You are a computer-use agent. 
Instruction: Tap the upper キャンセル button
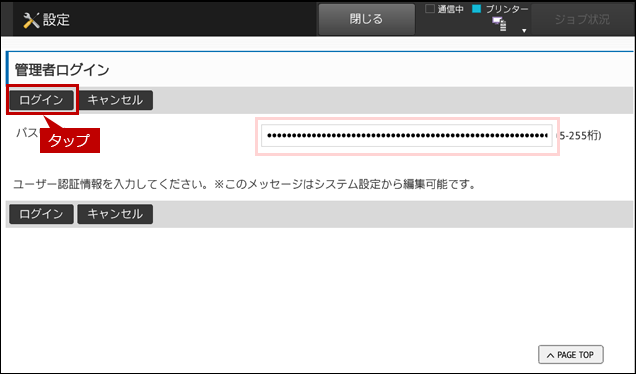pos(115,100)
